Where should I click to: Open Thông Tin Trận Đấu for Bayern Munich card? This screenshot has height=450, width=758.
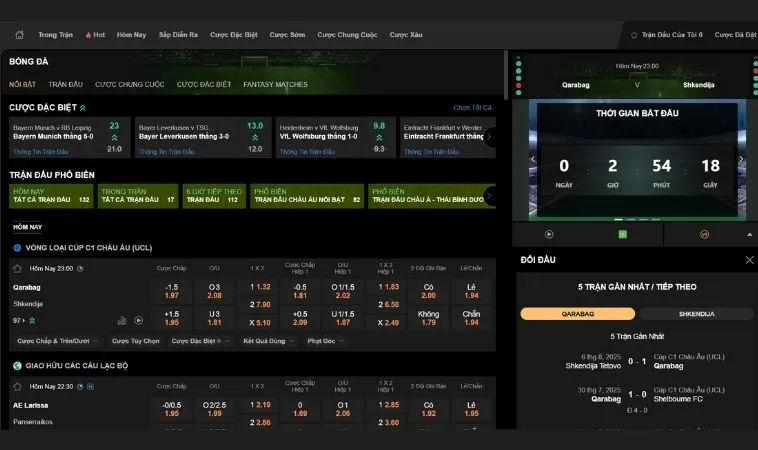pyautogui.click(x=41, y=152)
